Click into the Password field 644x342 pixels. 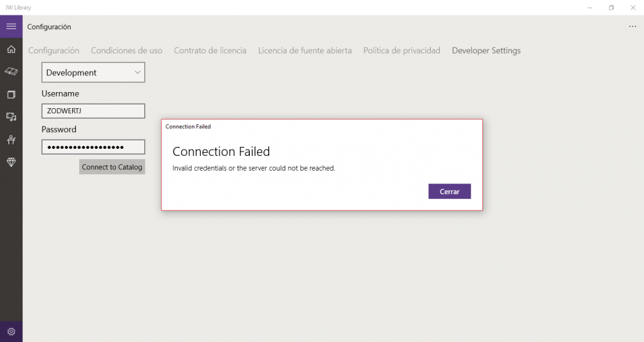(x=93, y=147)
